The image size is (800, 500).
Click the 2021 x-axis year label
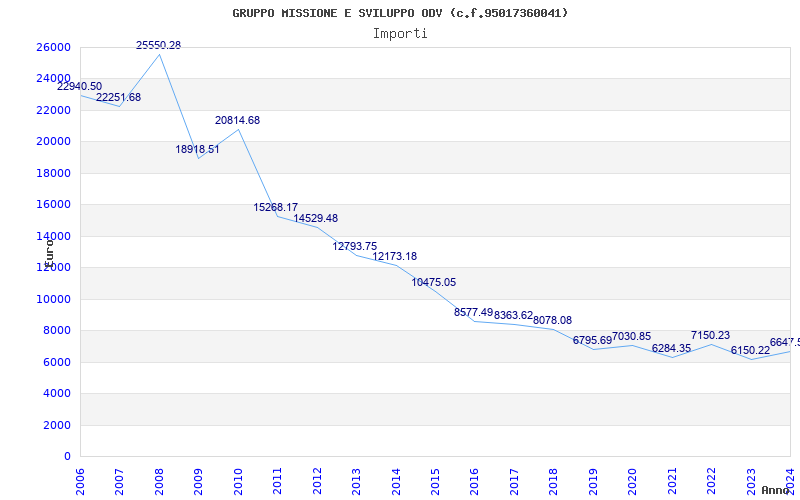[672, 482]
